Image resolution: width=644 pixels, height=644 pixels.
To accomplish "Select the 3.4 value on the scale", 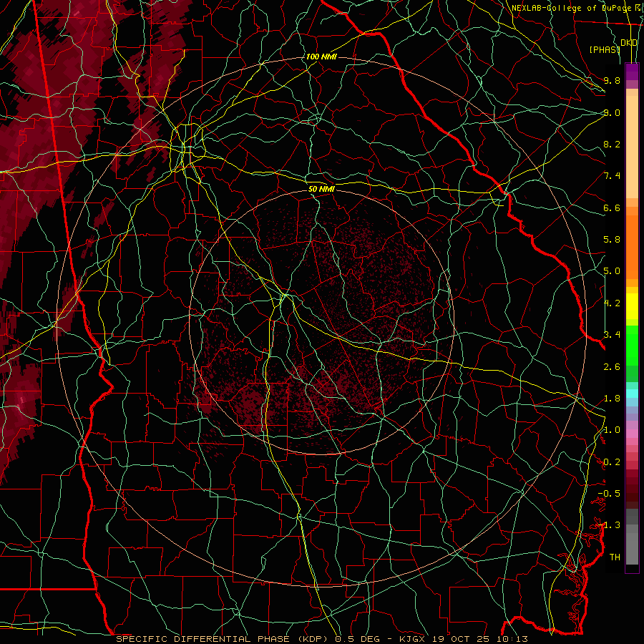I will click(612, 334).
